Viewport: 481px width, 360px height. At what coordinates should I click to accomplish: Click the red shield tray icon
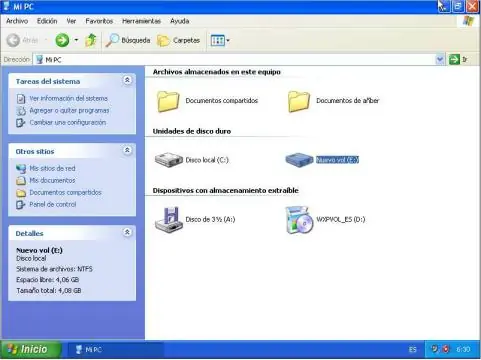click(x=445, y=349)
